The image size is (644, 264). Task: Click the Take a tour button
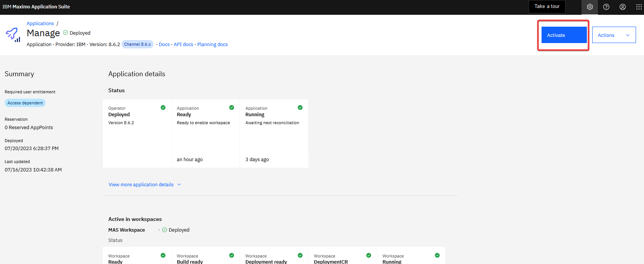click(x=547, y=6)
